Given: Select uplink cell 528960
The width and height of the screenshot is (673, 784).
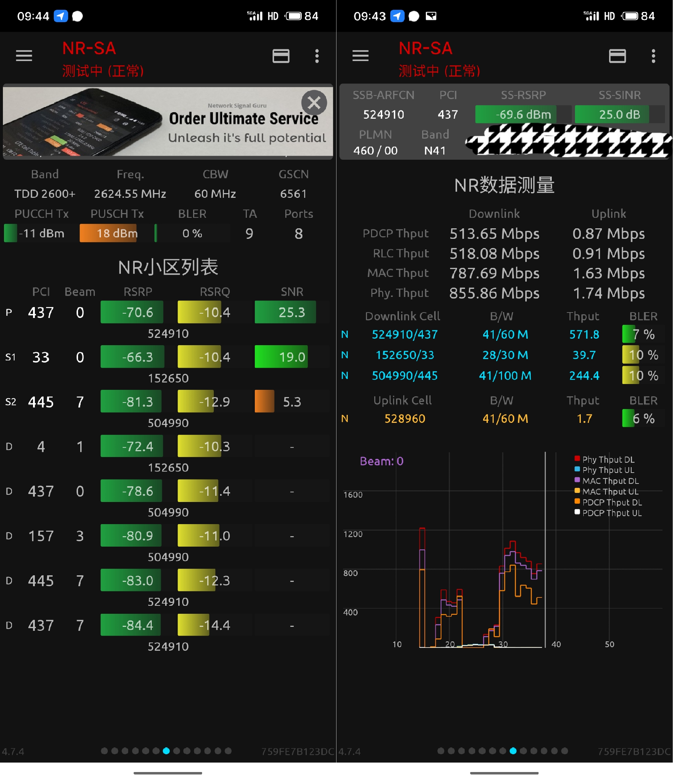Looking at the screenshot, I should point(405,418).
